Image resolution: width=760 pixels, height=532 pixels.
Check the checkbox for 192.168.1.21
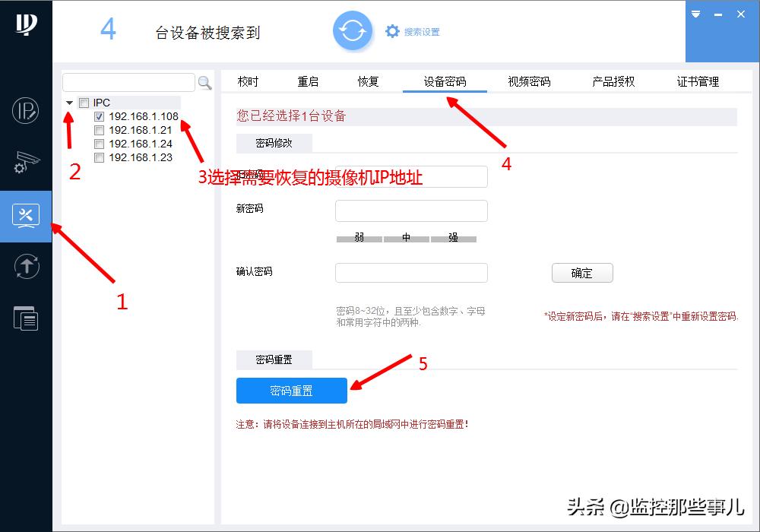[99, 130]
